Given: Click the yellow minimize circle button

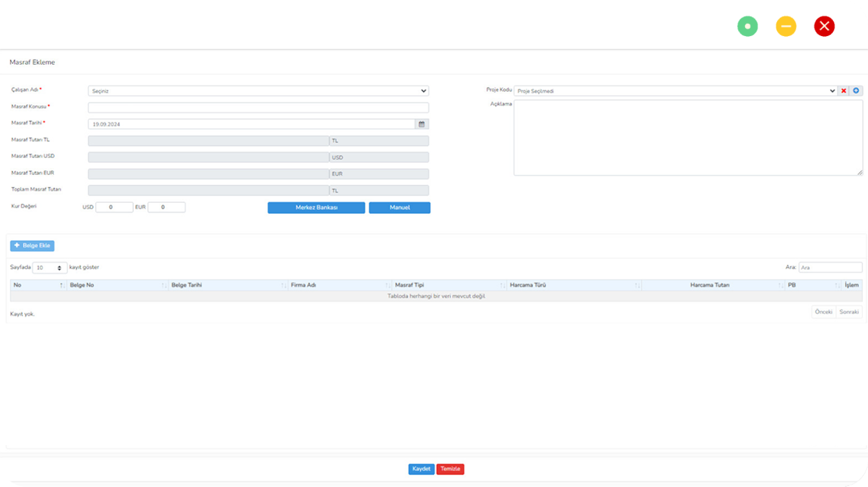Looking at the screenshot, I should (x=786, y=26).
